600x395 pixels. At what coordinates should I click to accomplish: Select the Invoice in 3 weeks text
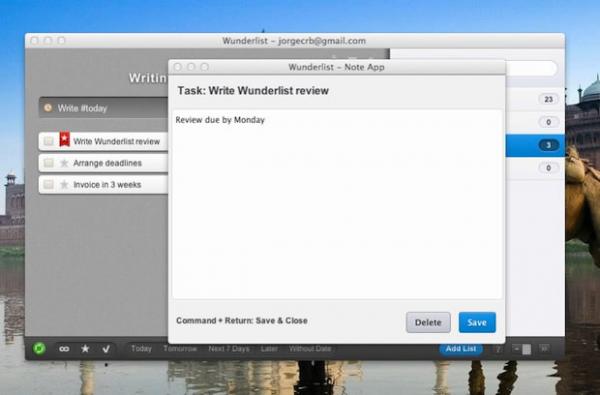[x=107, y=184]
